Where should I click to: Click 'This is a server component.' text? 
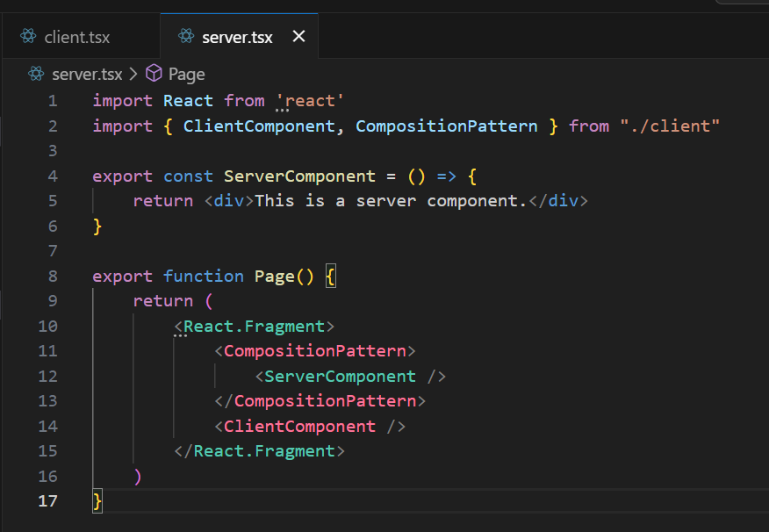tap(391, 201)
